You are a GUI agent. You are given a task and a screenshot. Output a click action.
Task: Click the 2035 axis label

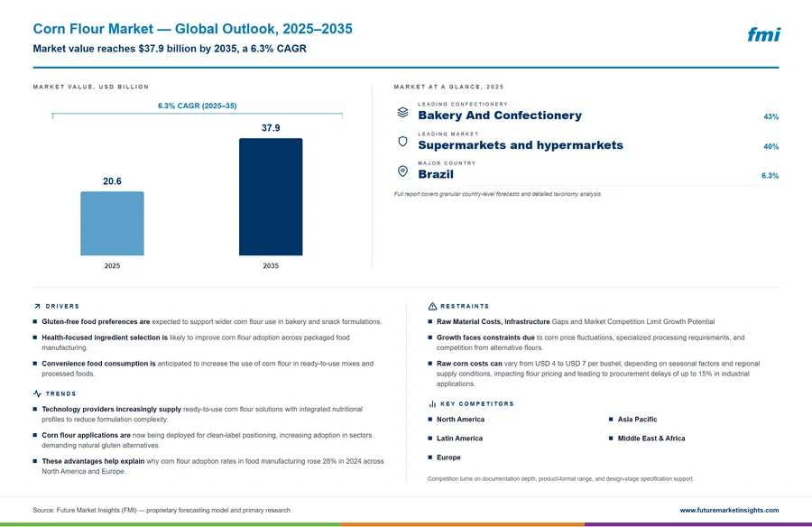pyautogui.click(x=271, y=266)
